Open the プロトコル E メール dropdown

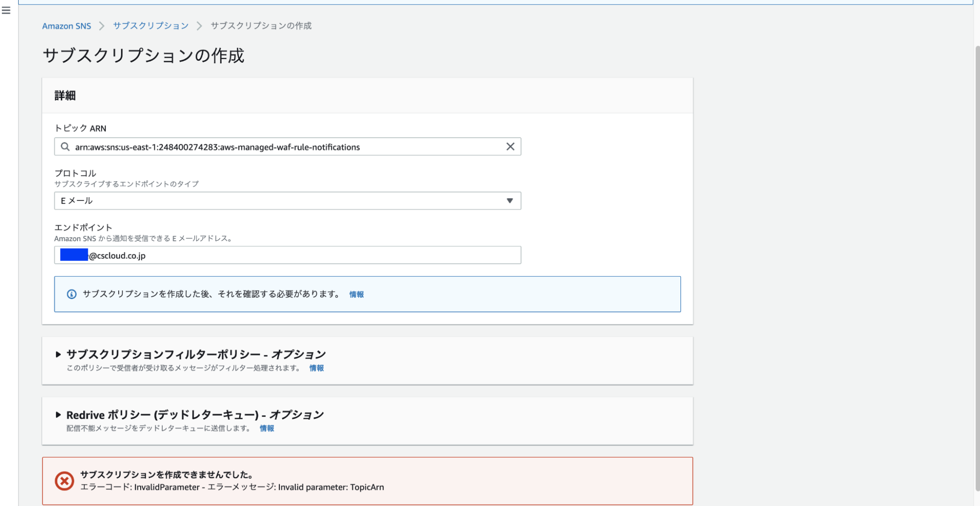(x=287, y=201)
